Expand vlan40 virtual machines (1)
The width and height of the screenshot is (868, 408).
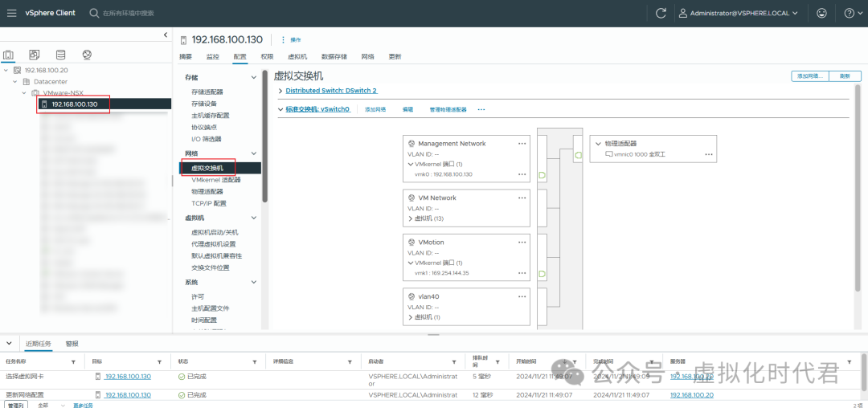[x=410, y=317]
